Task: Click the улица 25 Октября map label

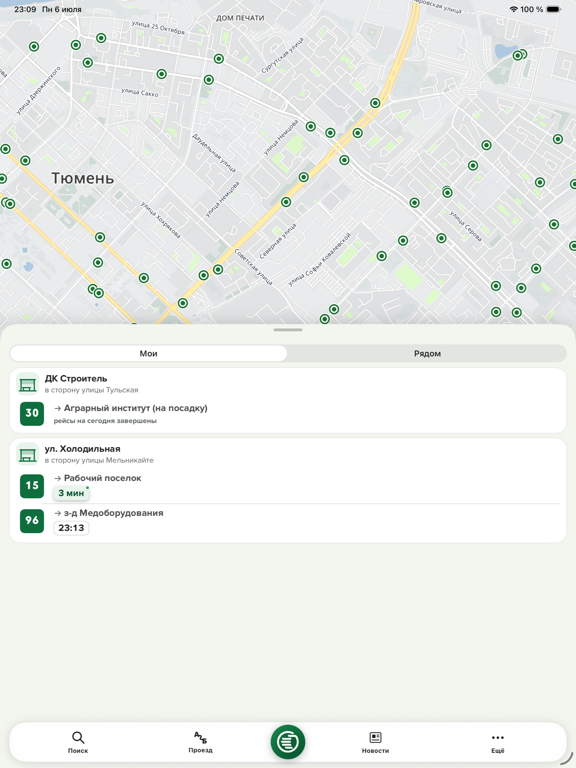Action: click(x=158, y=27)
